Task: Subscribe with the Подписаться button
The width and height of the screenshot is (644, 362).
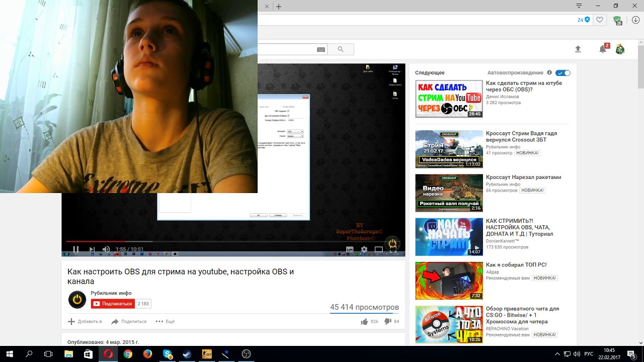Action: (113, 304)
